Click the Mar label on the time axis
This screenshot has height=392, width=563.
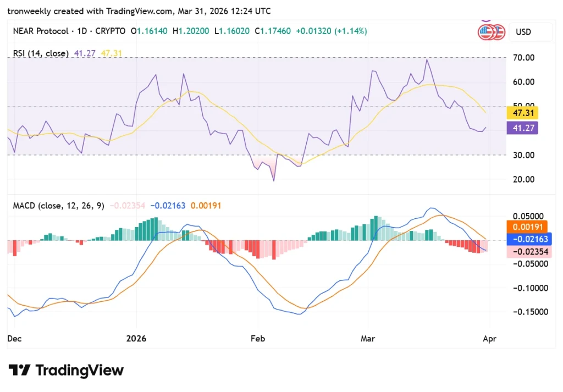pos(368,339)
